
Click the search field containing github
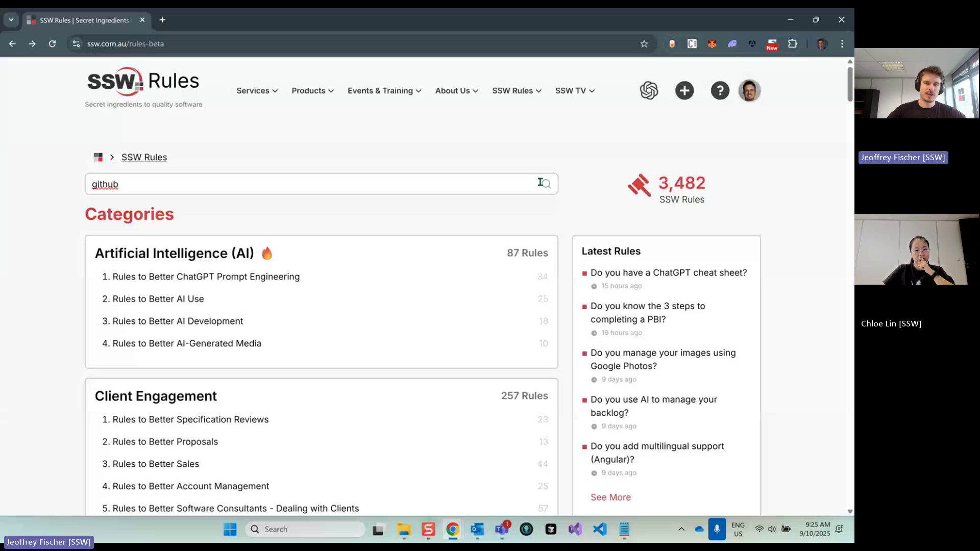(321, 184)
